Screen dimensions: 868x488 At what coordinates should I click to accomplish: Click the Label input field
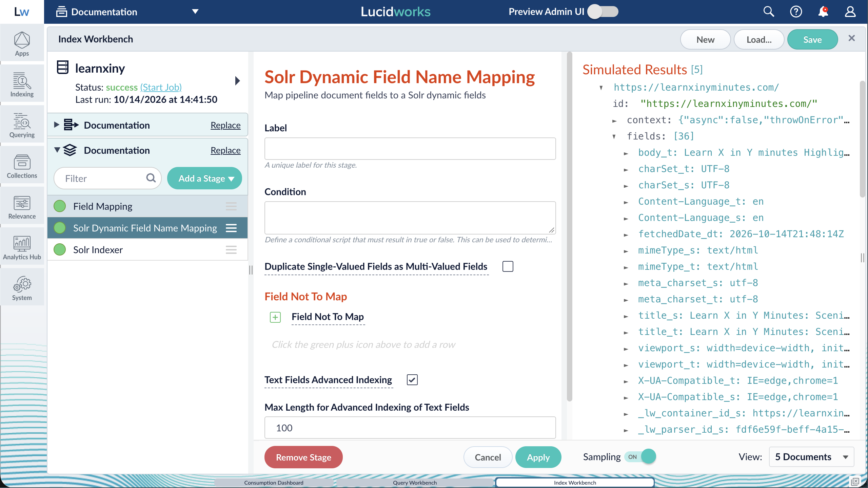(410, 149)
